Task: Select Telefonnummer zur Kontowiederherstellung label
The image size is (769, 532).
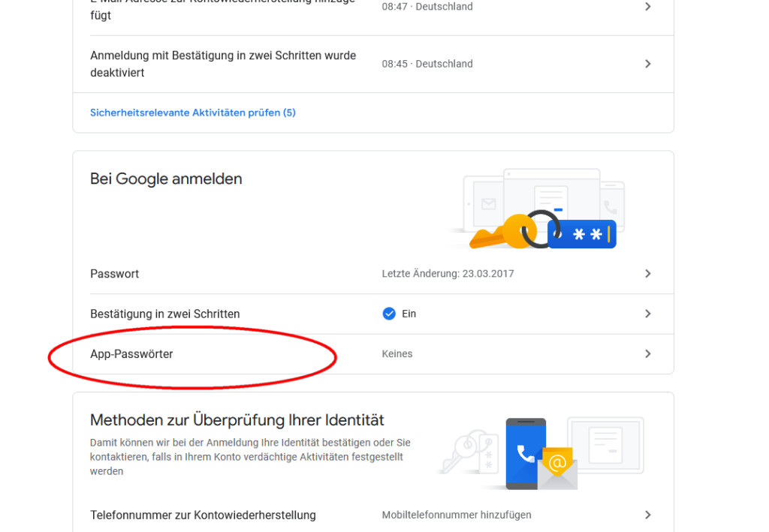Action: [203, 515]
